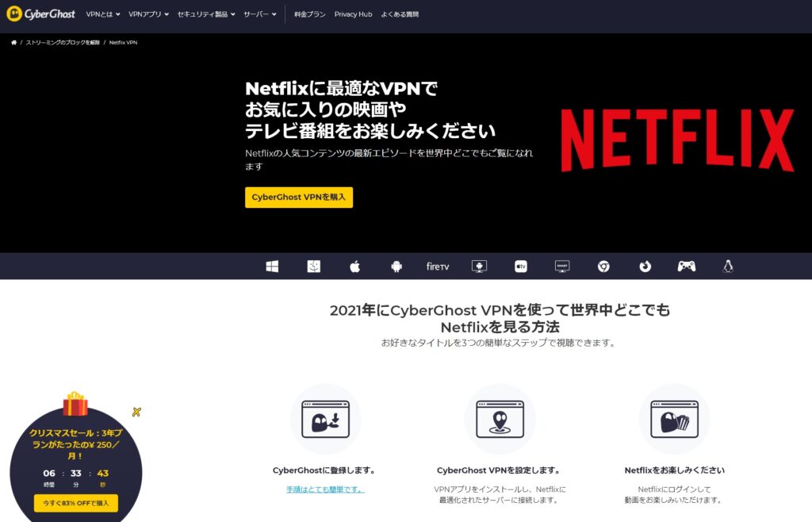Screen dimensions: 812x522
Task: Open the VPNアプリ dropdown menu
Action: [x=150, y=13]
